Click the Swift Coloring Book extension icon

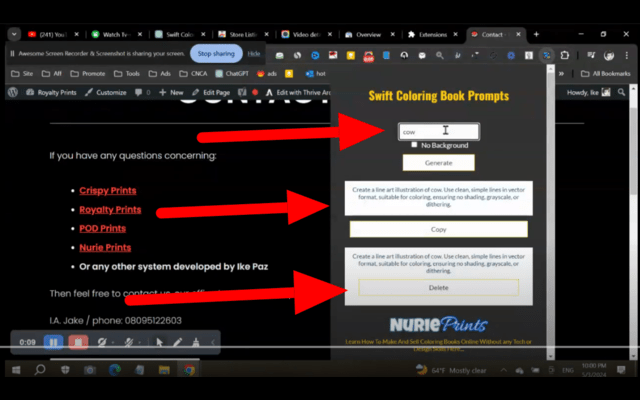(547, 55)
